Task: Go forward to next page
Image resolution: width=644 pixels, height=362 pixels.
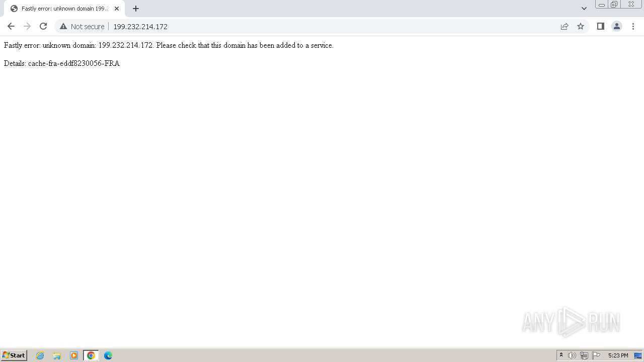Action: point(27,26)
